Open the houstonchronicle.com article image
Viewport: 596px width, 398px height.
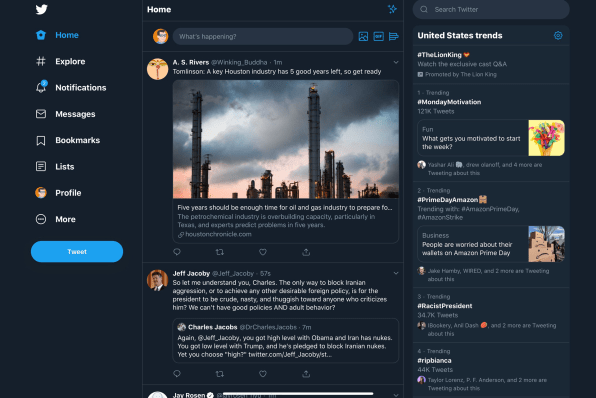[x=286, y=139]
